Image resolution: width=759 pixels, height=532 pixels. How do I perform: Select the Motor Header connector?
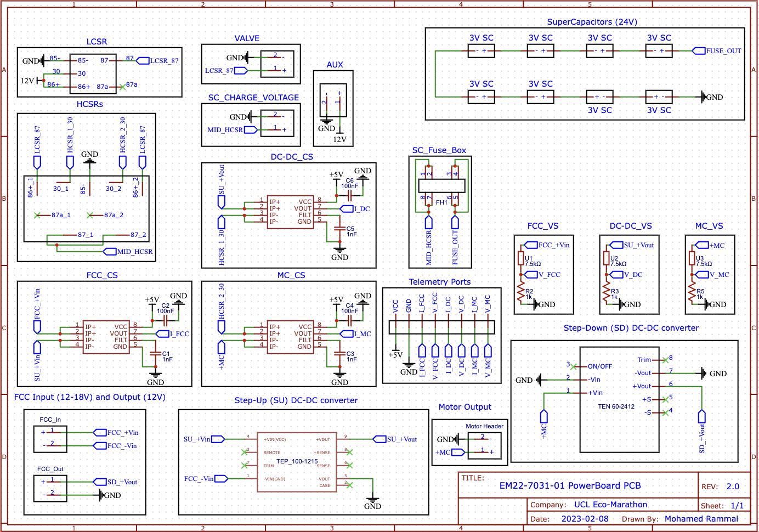point(484,445)
